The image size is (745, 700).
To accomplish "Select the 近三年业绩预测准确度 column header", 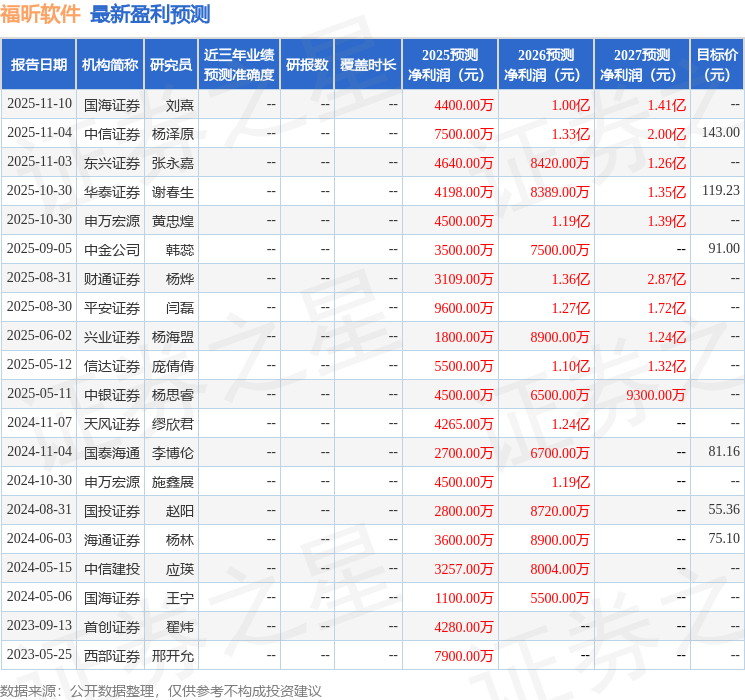I will pos(239,65).
